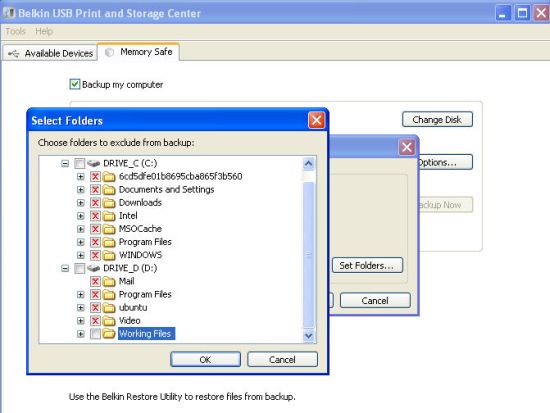
Task: Uncheck the Downloads exclusion box
Action: 95,203
